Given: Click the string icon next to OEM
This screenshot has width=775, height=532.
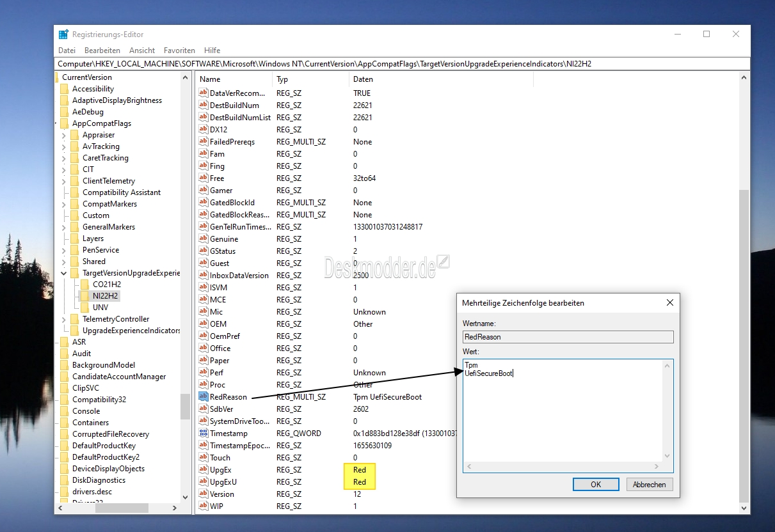Looking at the screenshot, I should click(204, 324).
